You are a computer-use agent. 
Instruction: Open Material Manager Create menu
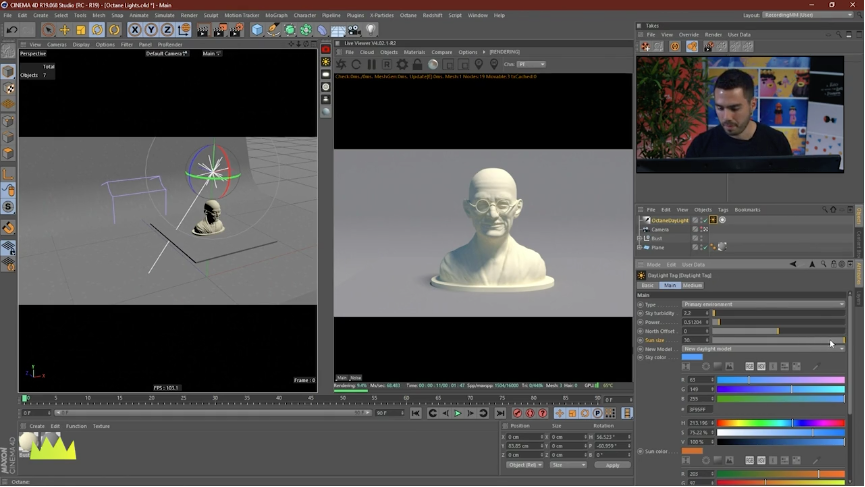37,426
